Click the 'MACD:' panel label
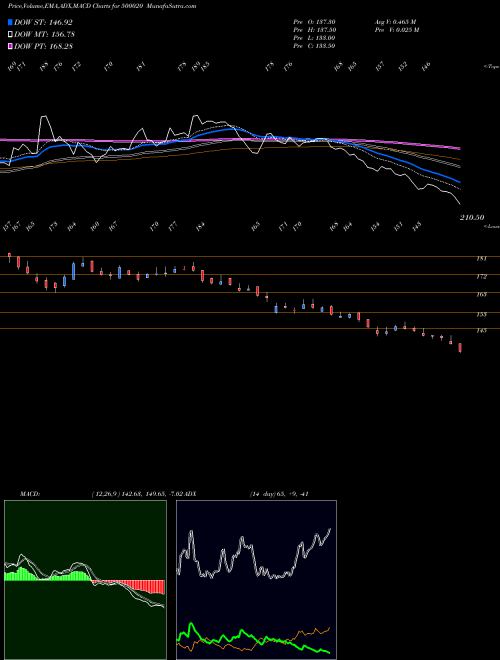Image resolution: width=500 pixels, height=660 pixels. click(29, 494)
